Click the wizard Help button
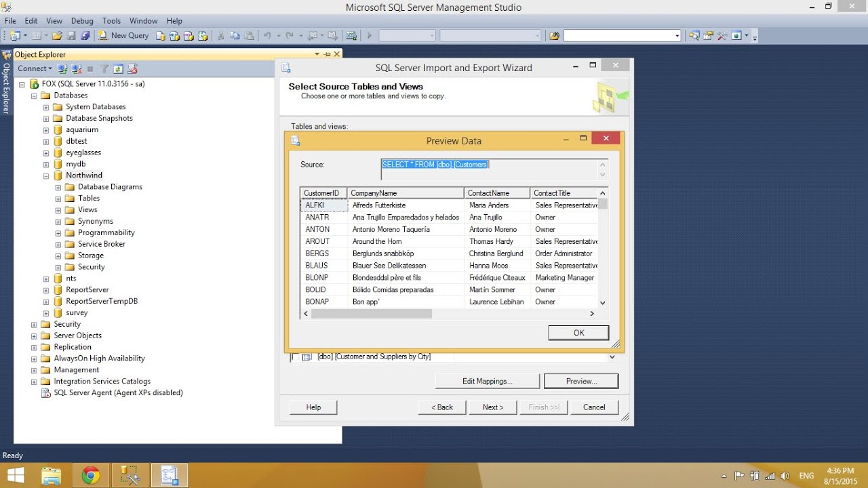 (313, 407)
